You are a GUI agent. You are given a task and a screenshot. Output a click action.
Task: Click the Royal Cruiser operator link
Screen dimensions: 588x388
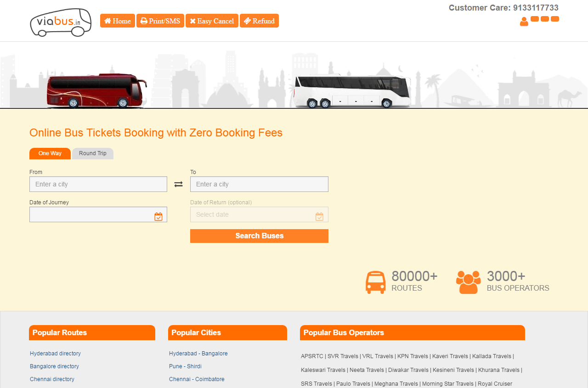tap(495, 384)
